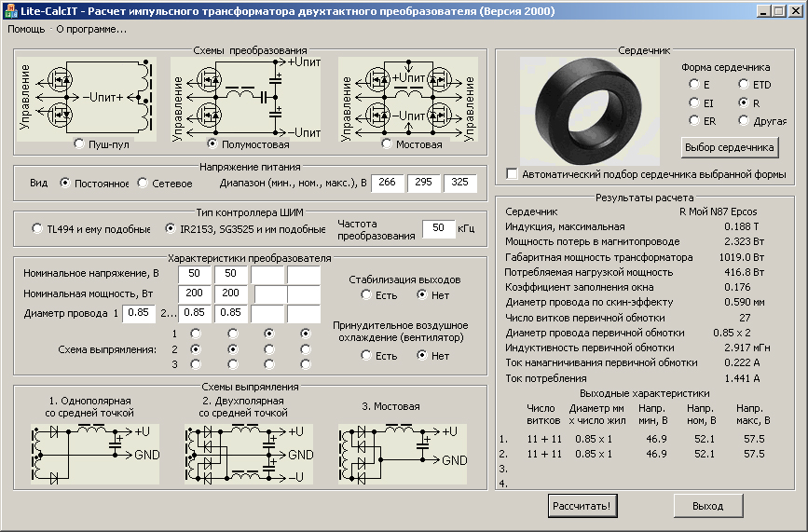Viewport: 808px width, 532px height.
Task: Click the Выход button
Action: click(x=708, y=506)
